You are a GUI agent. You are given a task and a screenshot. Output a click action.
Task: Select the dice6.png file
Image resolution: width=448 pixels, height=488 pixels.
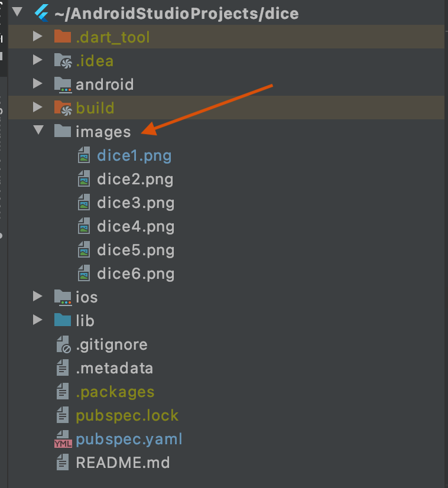[135, 274]
